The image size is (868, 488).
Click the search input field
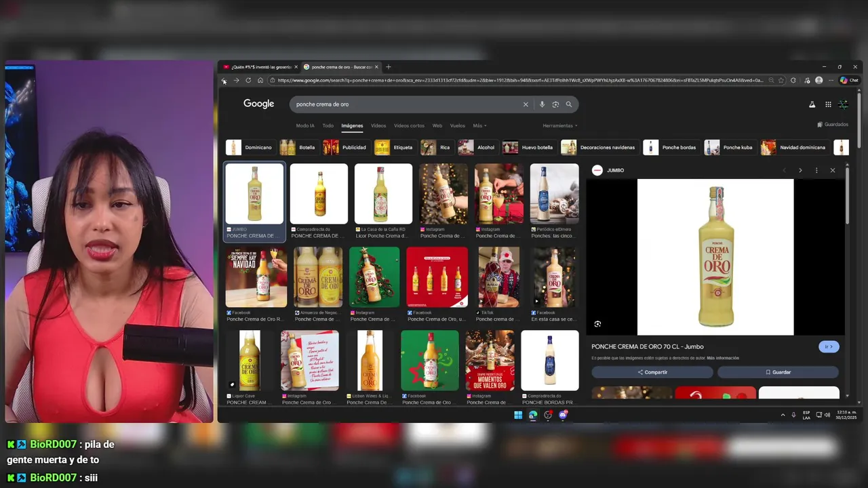coord(407,104)
